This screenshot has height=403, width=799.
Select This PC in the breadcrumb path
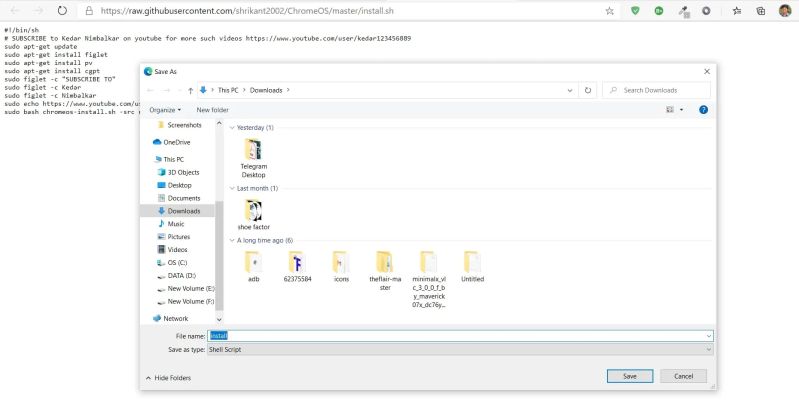pyautogui.click(x=228, y=90)
